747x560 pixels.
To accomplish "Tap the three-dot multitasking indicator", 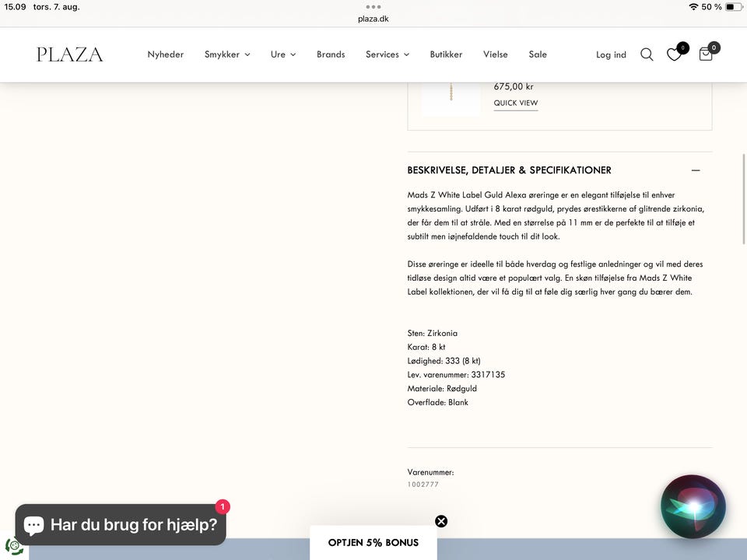I will click(x=373, y=7).
